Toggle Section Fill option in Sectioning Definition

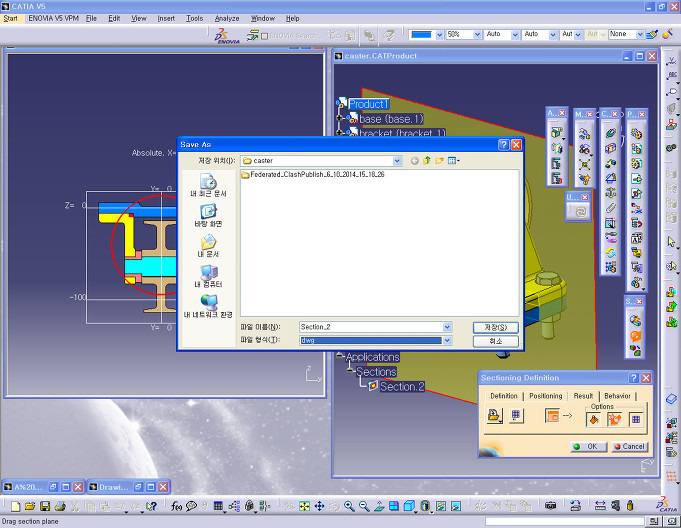(594, 419)
